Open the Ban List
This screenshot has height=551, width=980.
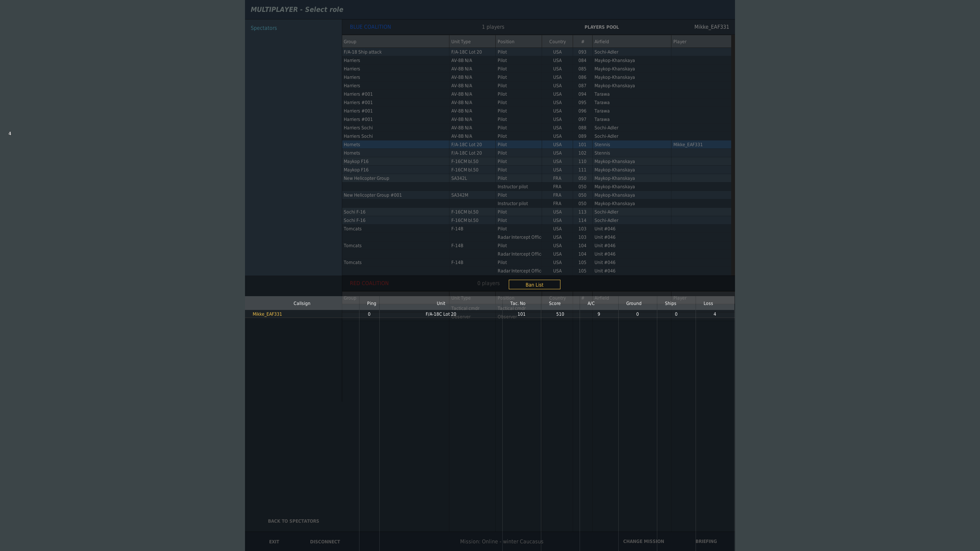(534, 285)
